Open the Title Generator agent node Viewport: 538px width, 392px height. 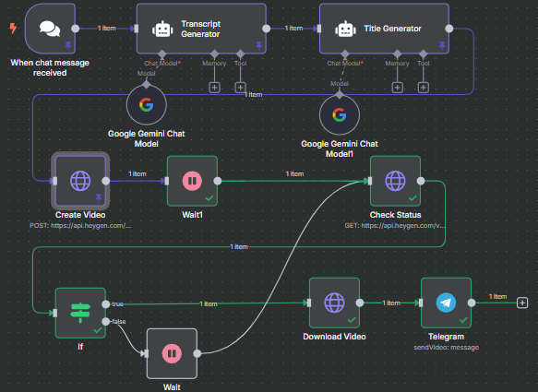[384, 29]
